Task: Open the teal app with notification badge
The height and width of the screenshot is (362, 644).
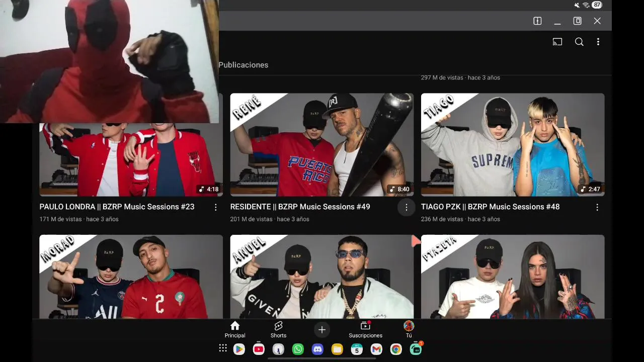Action: click(416, 348)
